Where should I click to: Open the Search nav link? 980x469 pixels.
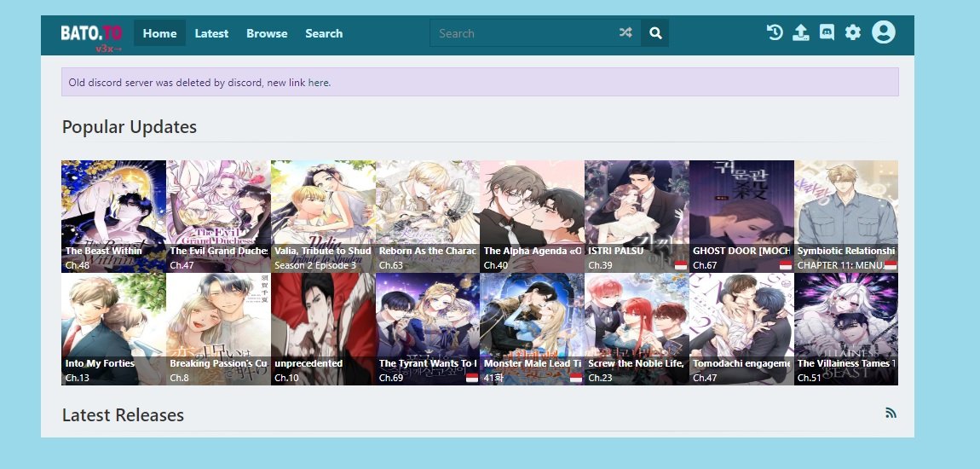[324, 33]
